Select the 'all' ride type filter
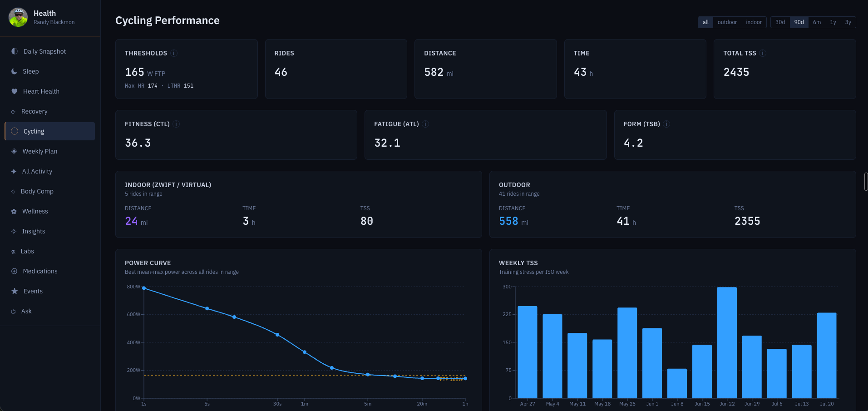 coord(705,22)
